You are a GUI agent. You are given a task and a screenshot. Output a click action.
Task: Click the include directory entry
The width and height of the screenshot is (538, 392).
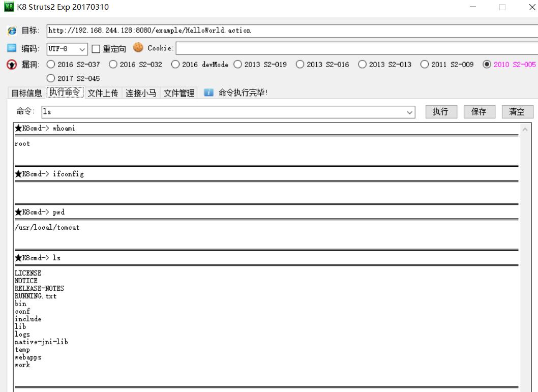click(28, 319)
